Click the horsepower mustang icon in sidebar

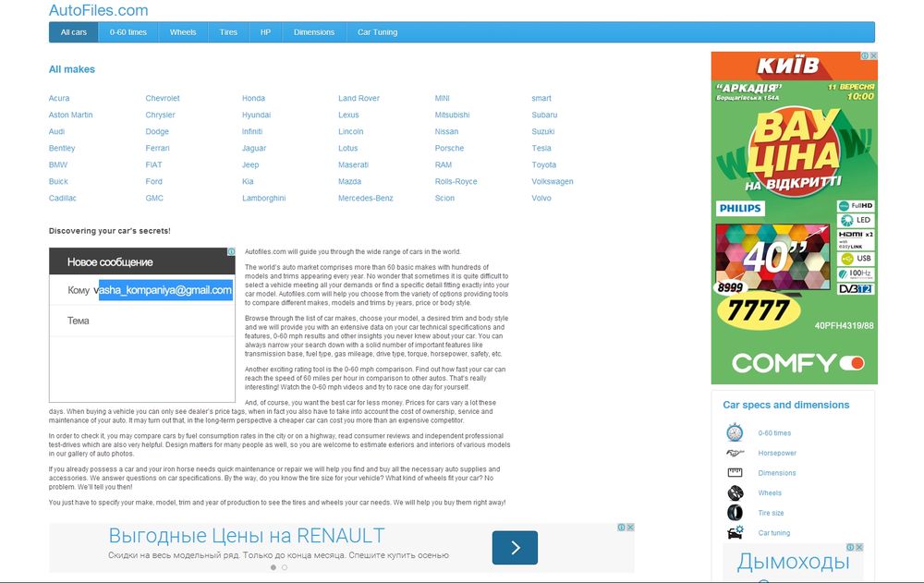tap(735, 454)
